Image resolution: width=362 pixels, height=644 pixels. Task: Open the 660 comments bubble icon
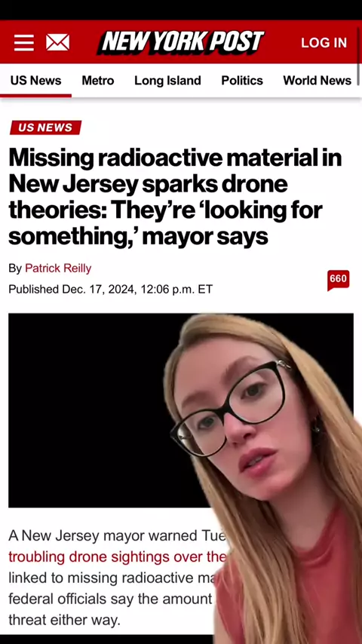point(338,280)
